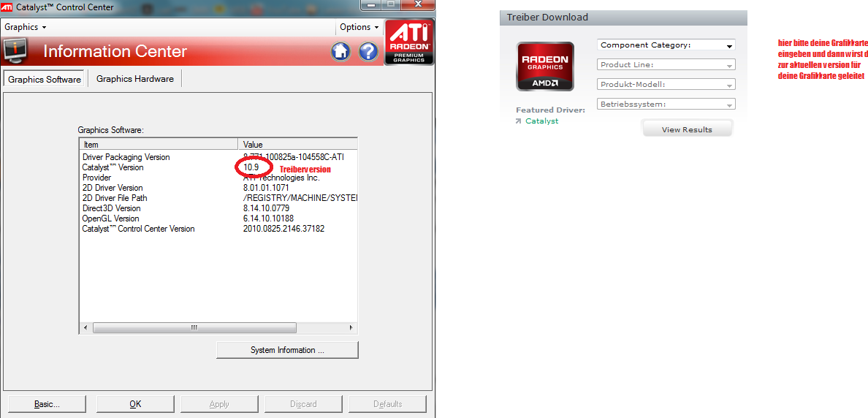Select the Driver Packaging Version row
Screen dimensions: 868x418
click(x=218, y=157)
